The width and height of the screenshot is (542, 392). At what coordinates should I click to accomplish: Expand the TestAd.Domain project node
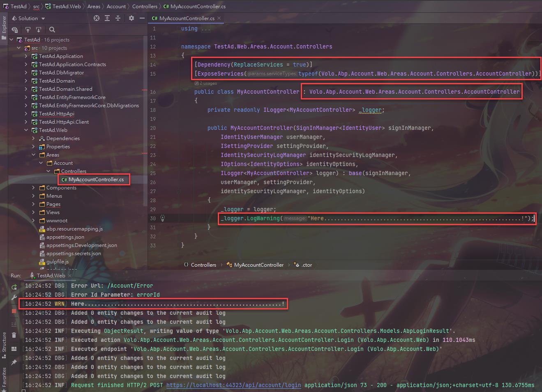[x=26, y=81]
